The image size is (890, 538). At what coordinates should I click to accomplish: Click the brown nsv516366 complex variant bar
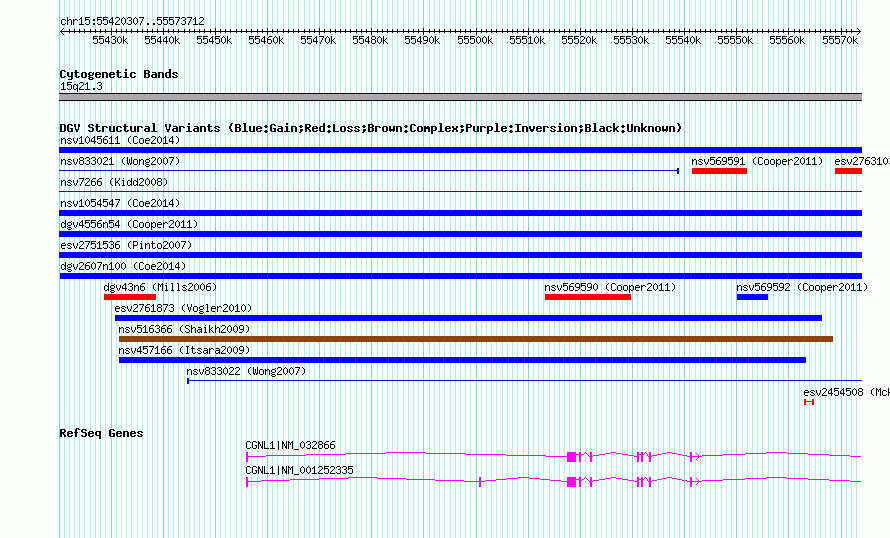(476, 339)
